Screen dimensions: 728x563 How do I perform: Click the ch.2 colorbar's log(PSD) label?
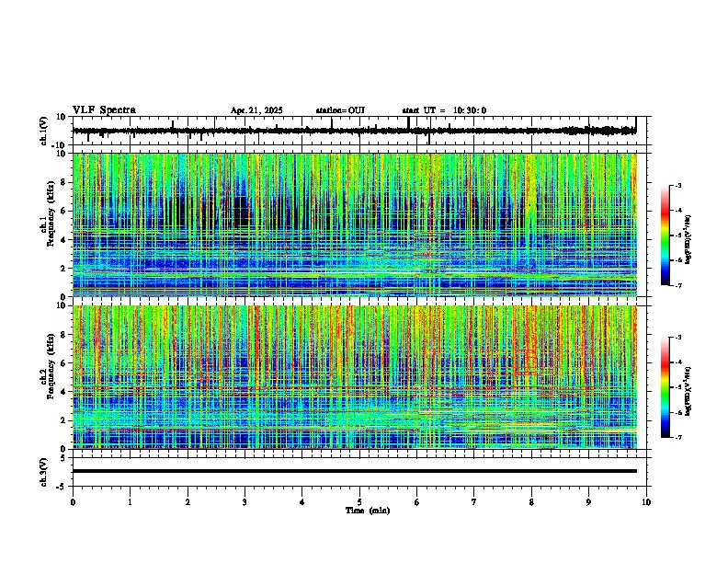pos(688,391)
